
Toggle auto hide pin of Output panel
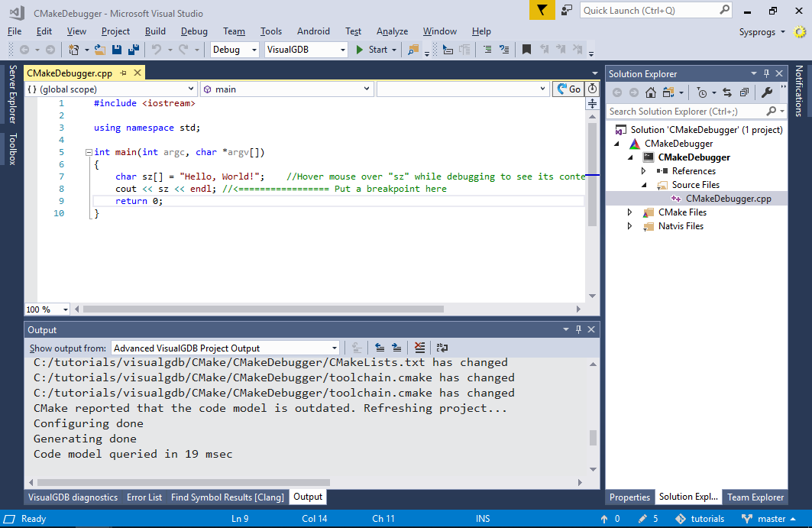[x=578, y=329]
